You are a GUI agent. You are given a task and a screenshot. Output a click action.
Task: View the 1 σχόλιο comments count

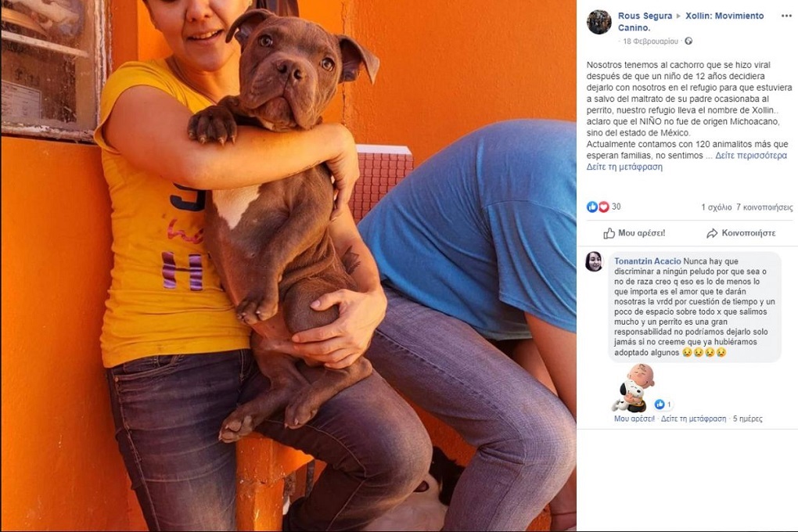716,207
